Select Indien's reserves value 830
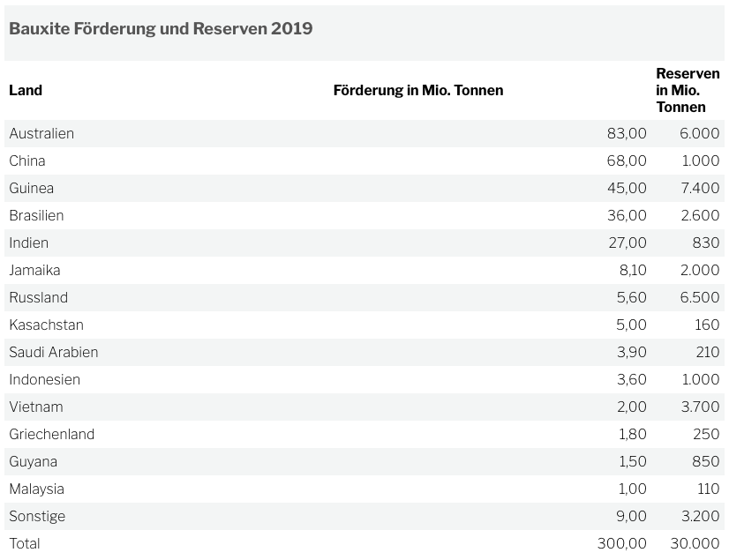The image size is (729, 560). 706,243
